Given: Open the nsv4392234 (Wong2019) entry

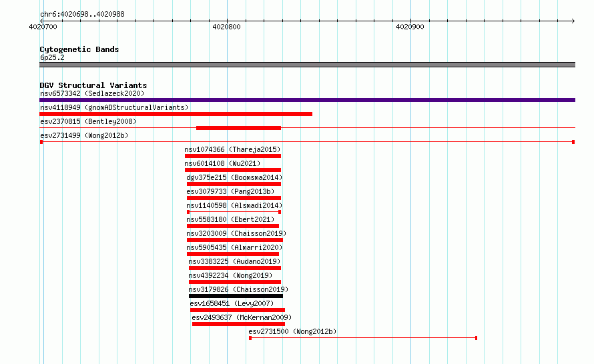Looking at the screenshot, I should point(230,275).
